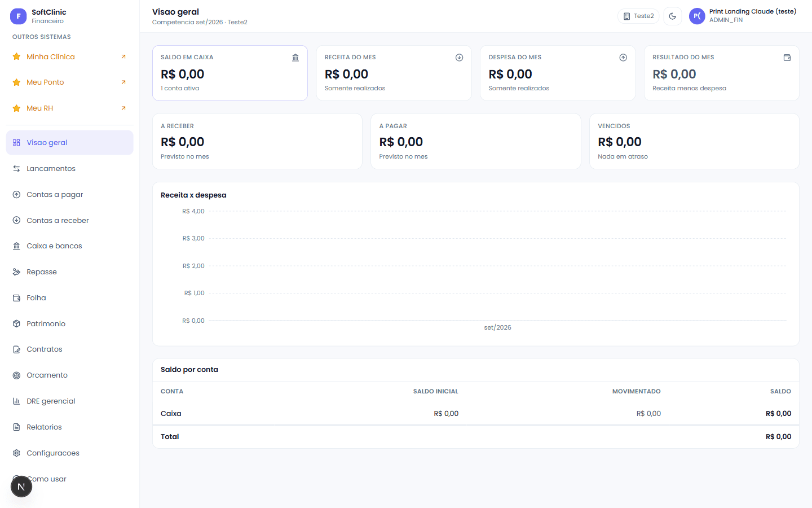
Task: Click the Repasse icon in sidebar
Action: 16,272
